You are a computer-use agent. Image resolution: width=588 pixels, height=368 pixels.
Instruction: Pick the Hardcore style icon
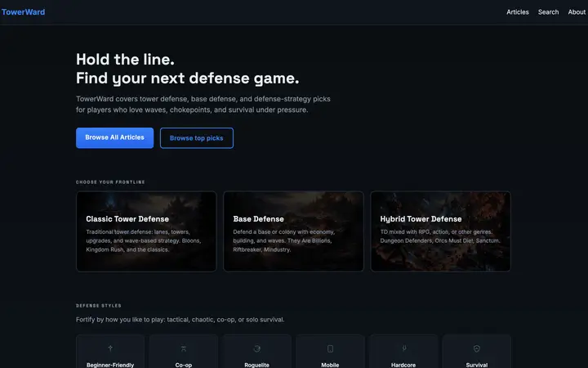click(x=403, y=348)
